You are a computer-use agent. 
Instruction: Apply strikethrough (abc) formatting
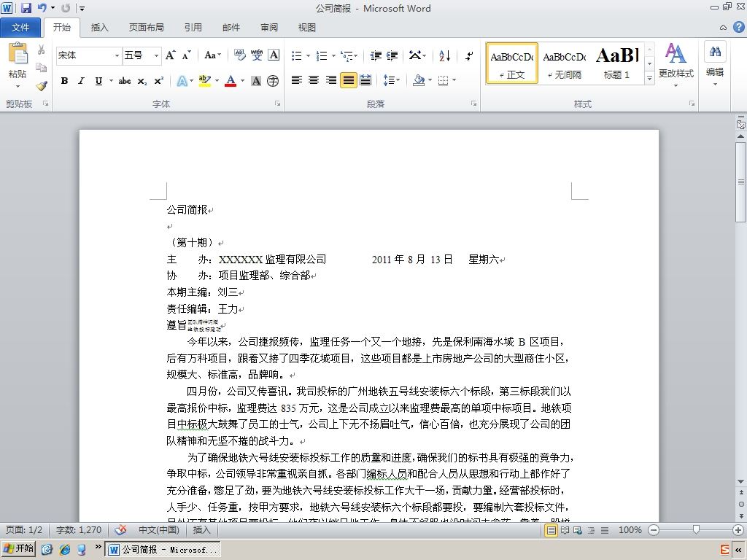[125, 81]
